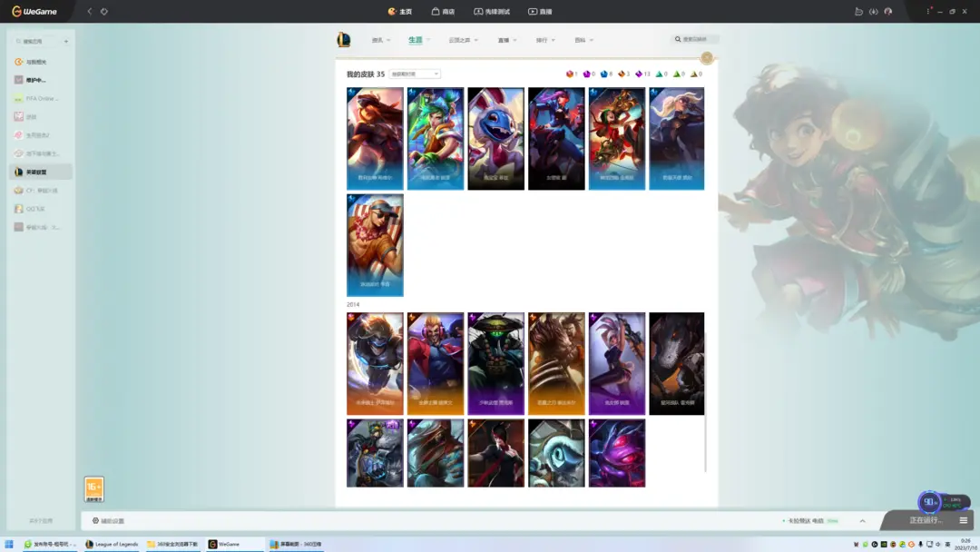Image resolution: width=980 pixels, height=552 pixels.
Task: Open the green-hat masked skin card
Action: point(496,363)
